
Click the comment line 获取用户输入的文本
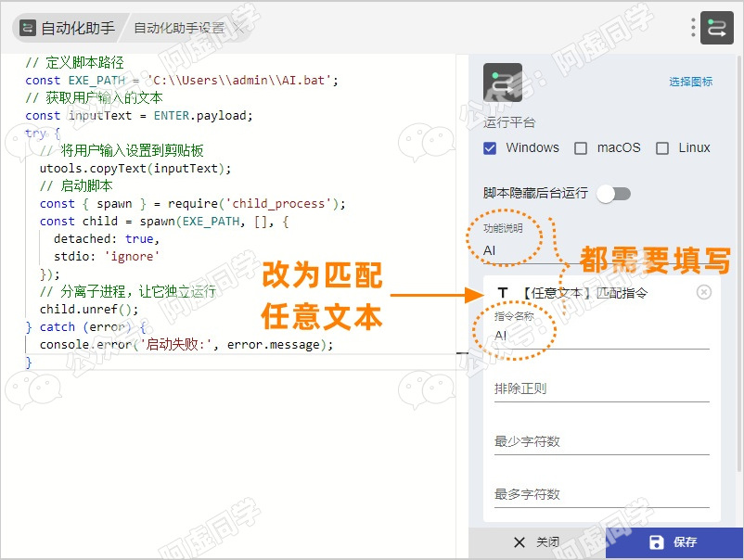click(x=94, y=97)
